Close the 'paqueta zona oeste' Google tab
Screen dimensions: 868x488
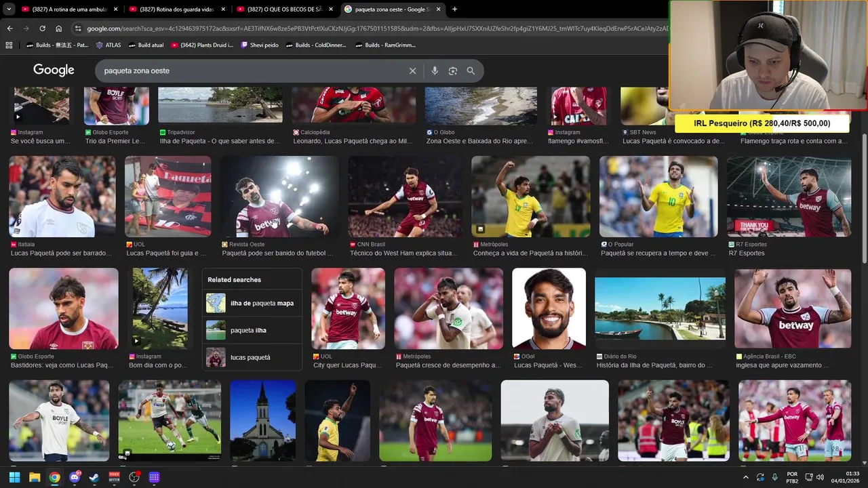(x=439, y=9)
